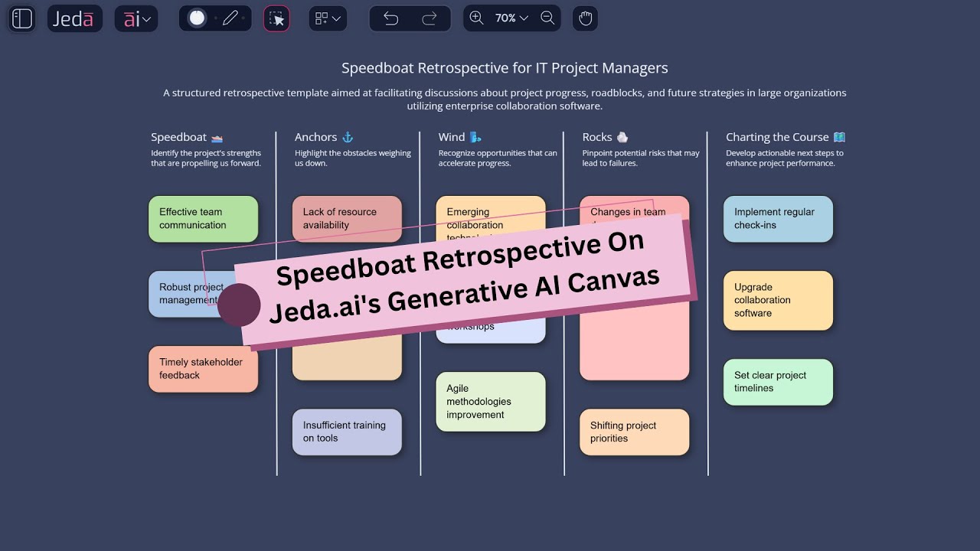Click the template description starting A structured retrospective
The width and height of the screenshot is (980, 551).
505,99
